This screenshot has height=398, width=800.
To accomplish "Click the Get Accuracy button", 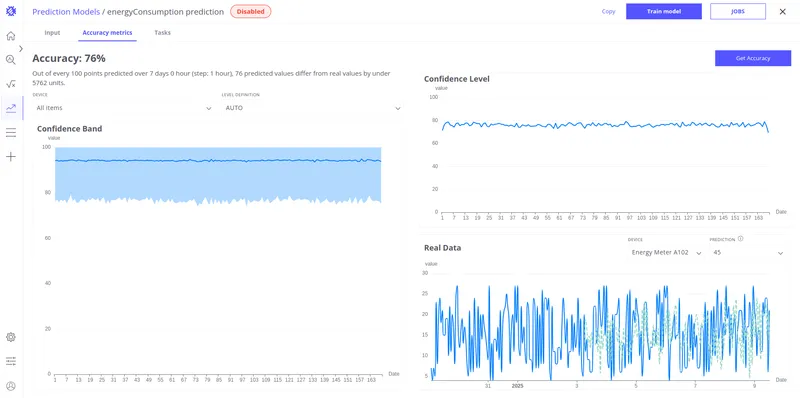I will [753, 58].
